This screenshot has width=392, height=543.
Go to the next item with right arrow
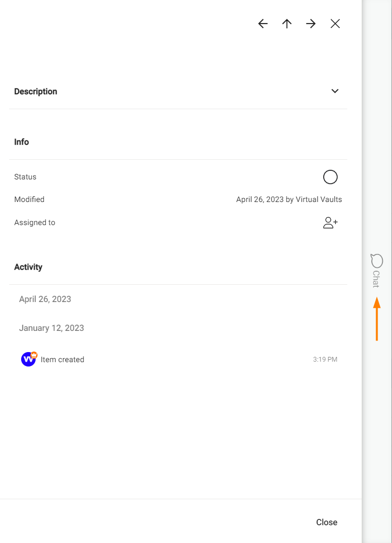[311, 24]
